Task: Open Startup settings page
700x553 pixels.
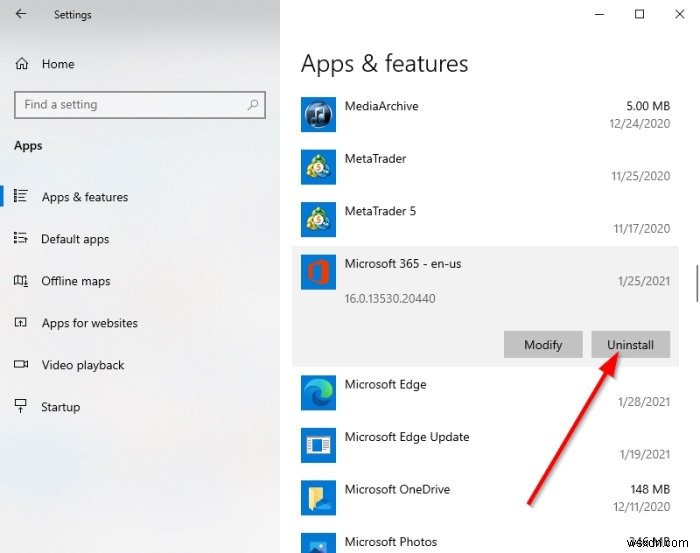Action: 61,407
